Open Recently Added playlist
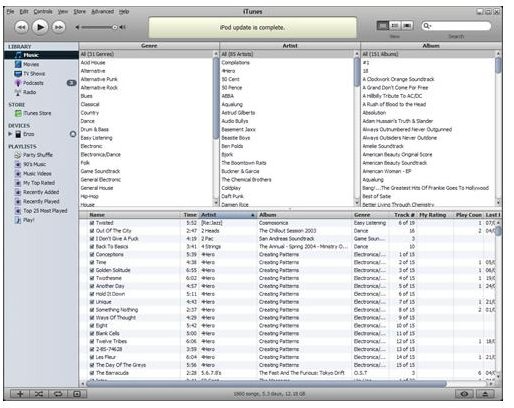Image resolution: width=514 pixels, height=408 pixels. click(x=41, y=192)
